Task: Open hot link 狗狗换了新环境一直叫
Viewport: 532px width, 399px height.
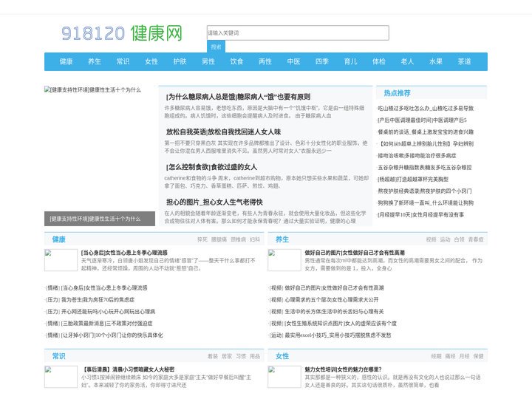Action: [x=426, y=203]
